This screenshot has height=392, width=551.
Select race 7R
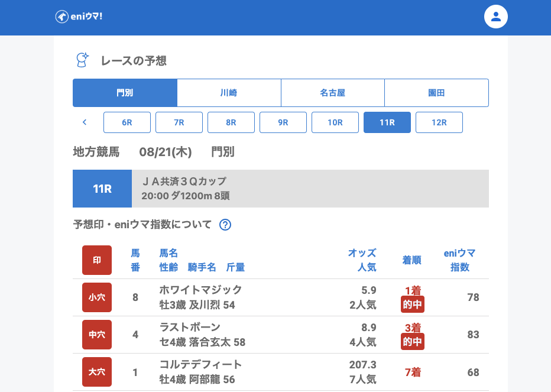click(x=179, y=122)
